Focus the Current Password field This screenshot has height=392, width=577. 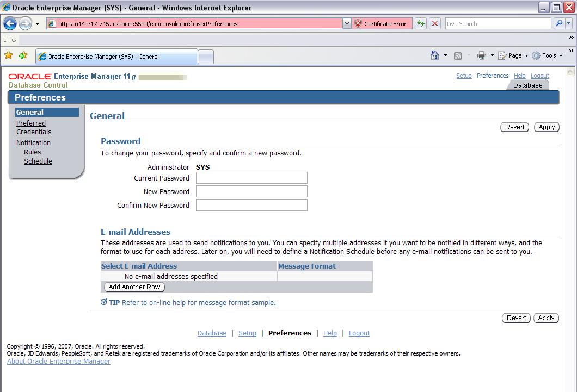(x=251, y=178)
